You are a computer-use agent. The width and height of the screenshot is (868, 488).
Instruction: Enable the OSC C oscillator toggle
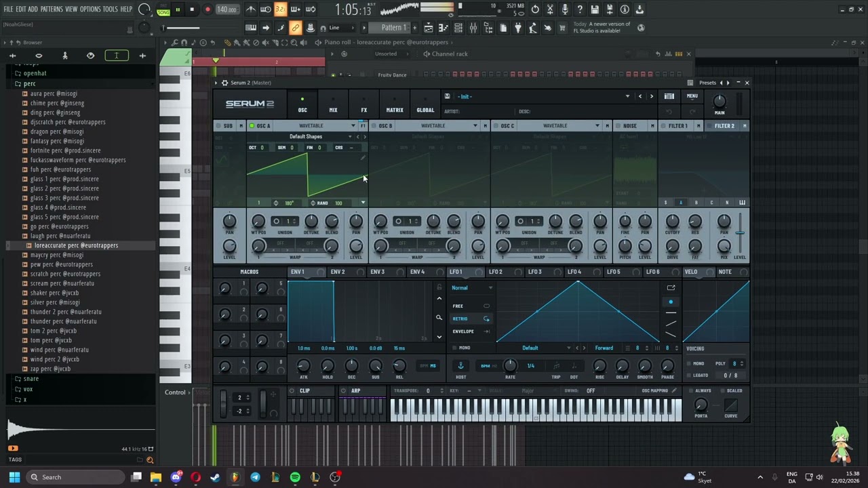coord(496,125)
